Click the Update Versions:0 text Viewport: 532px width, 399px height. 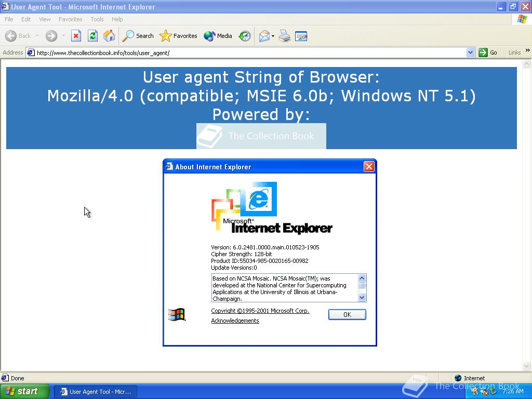coord(234,268)
